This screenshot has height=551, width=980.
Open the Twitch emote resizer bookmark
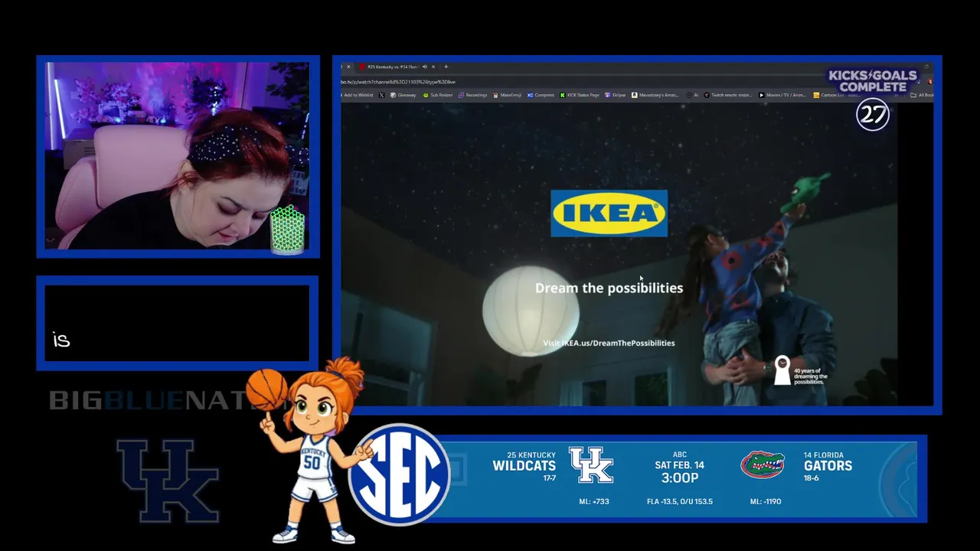click(728, 95)
